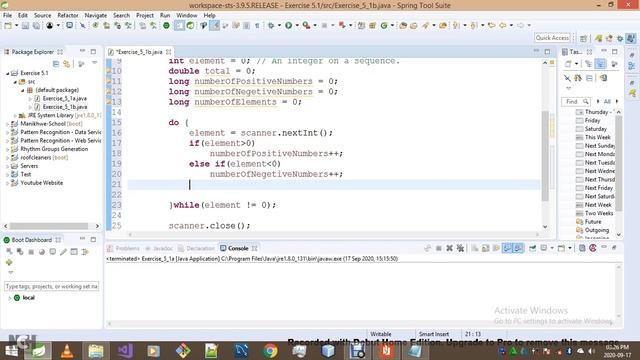Open the Window menu
Image resolution: width=640 pixels, height=360 pixels.
187,15
